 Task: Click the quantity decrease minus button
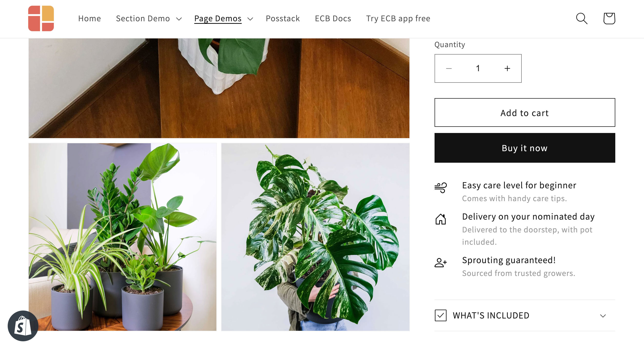click(x=449, y=68)
